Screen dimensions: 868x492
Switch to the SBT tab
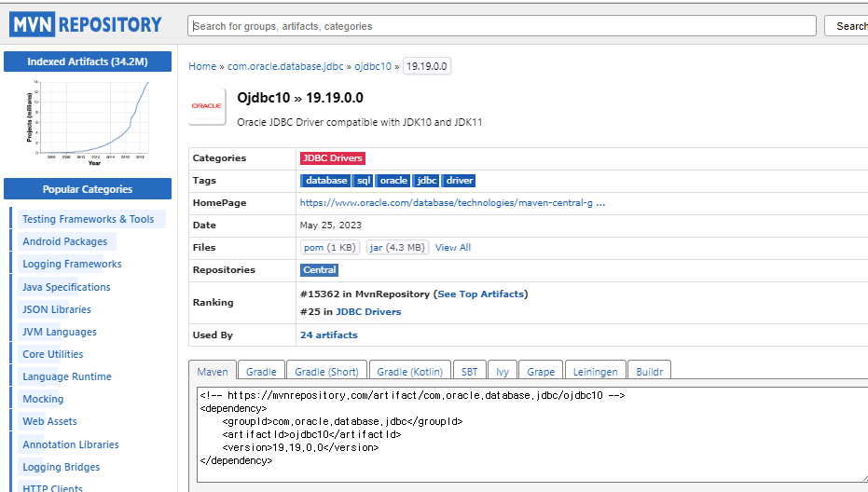coord(470,371)
